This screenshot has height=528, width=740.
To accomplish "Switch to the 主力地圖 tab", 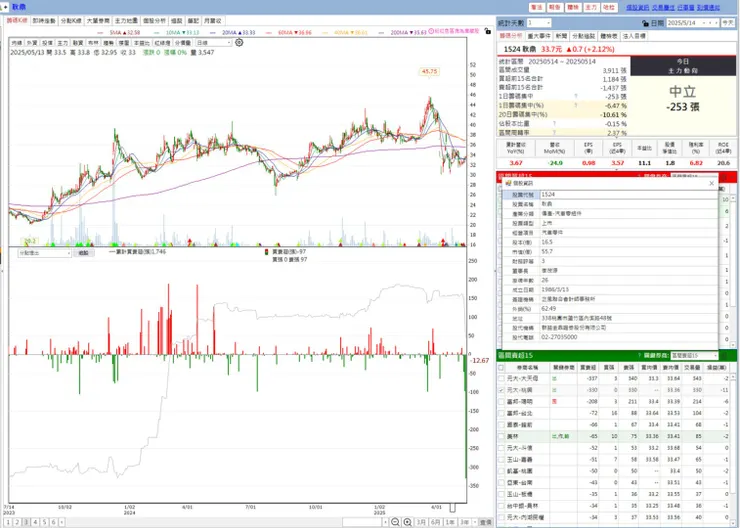I will coord(126,21).
